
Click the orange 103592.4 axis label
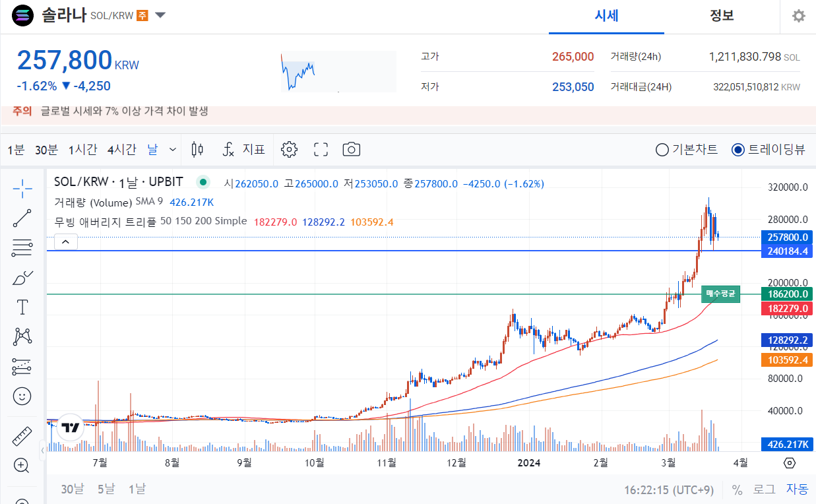(x=787, y=360)
